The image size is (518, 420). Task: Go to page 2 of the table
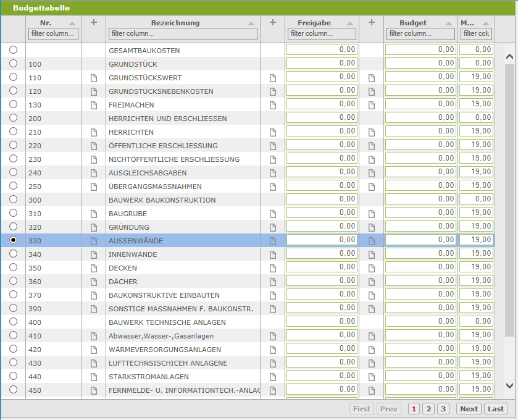coord(428,409)
